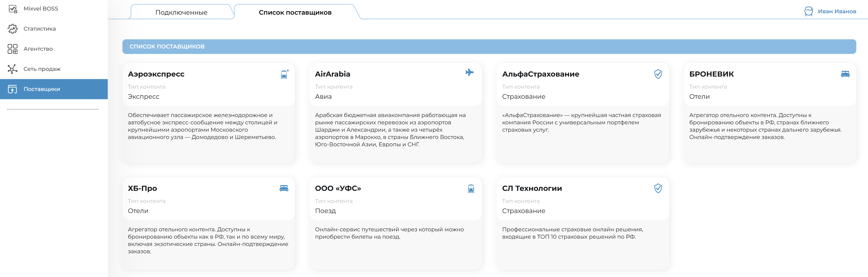Screen dimensions: 868x277
Task: Click the bed icon on ХБ-Про card
Action: (x=284, y=189)
